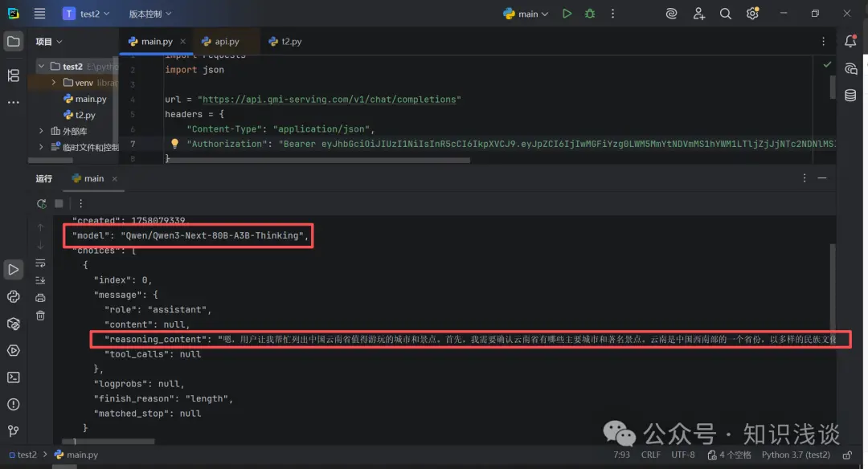Run the main configuration
This screenshot has height=469, width=868.
(x=567, y=14)
